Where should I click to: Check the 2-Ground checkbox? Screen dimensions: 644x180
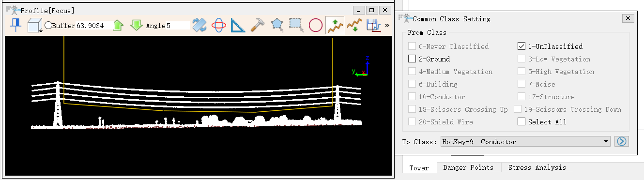[x=412, y=59]
